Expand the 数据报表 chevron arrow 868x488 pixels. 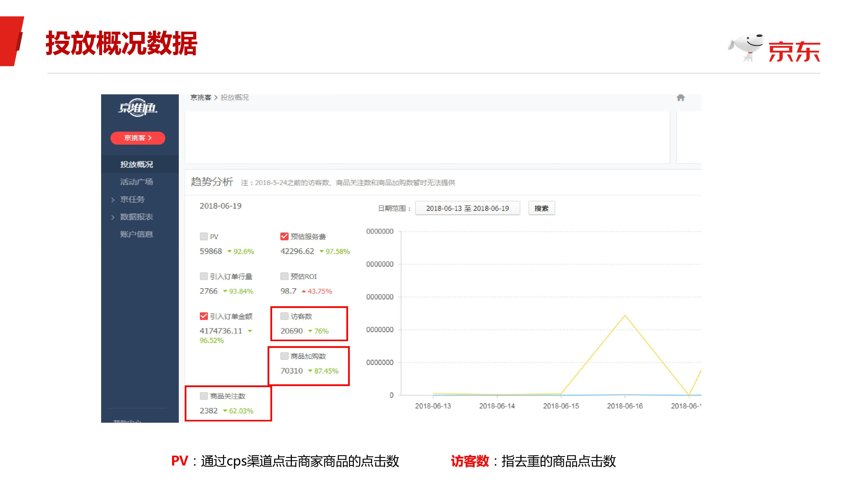(x=113, y=217)
